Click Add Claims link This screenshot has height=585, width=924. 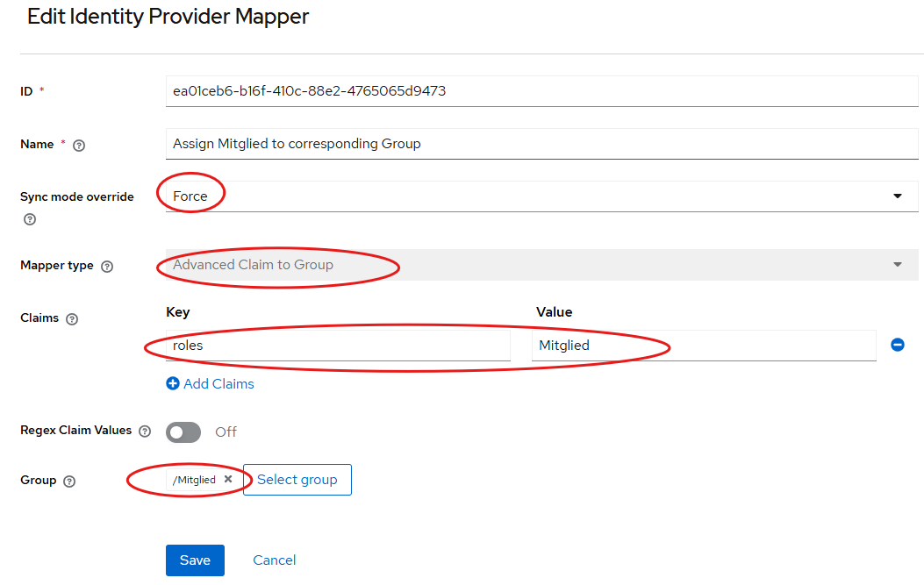coord(211,384)
